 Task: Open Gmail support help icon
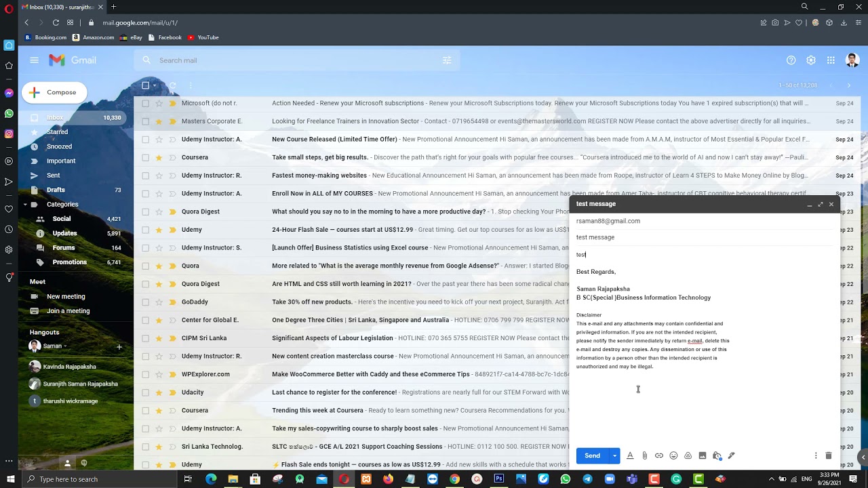pyautogui.click(x=791, y=60)
